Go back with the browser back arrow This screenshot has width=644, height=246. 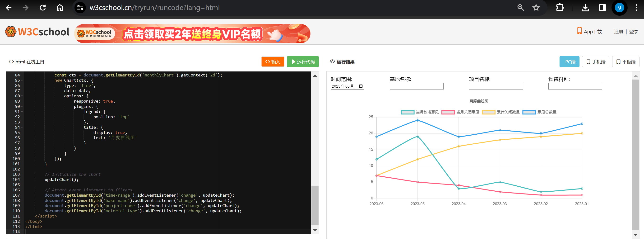(9, 8)
